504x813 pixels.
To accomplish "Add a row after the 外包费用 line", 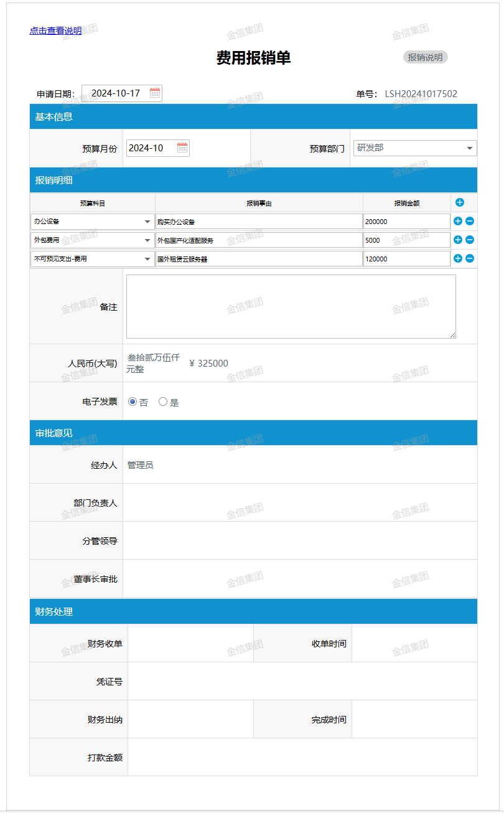I will tap(458, 240).
